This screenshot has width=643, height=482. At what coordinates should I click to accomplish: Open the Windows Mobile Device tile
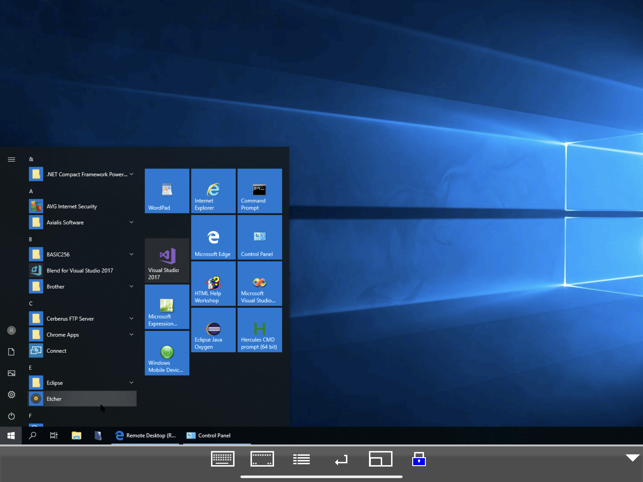[x=167, y=353]
